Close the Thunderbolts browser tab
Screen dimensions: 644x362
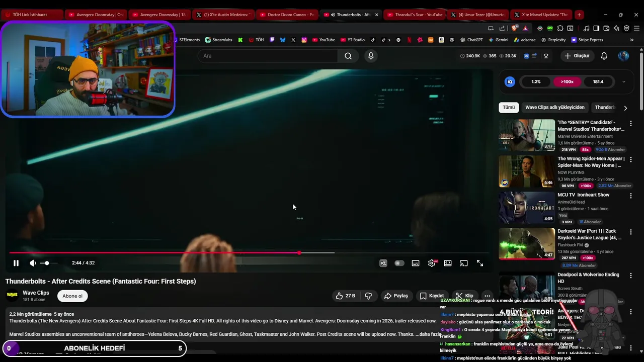pyautogui.click(x=376, y=15)
